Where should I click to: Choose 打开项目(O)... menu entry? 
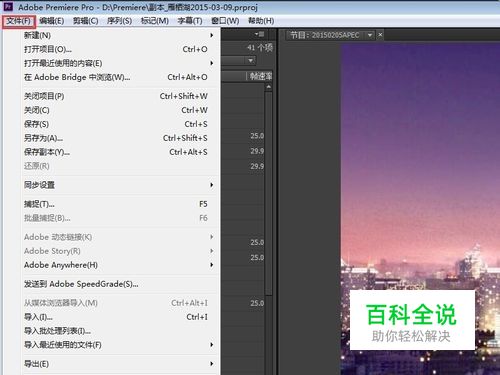[119, 49]
